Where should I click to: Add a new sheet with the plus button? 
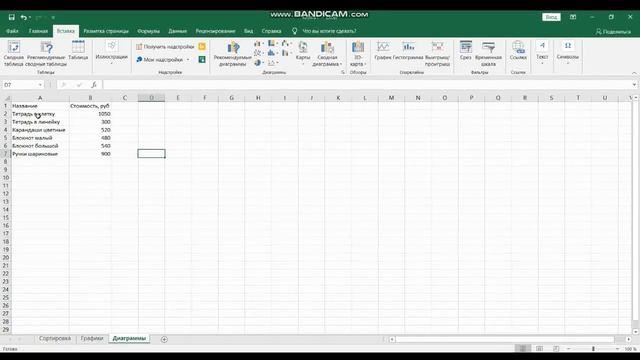tap(164, 339)
